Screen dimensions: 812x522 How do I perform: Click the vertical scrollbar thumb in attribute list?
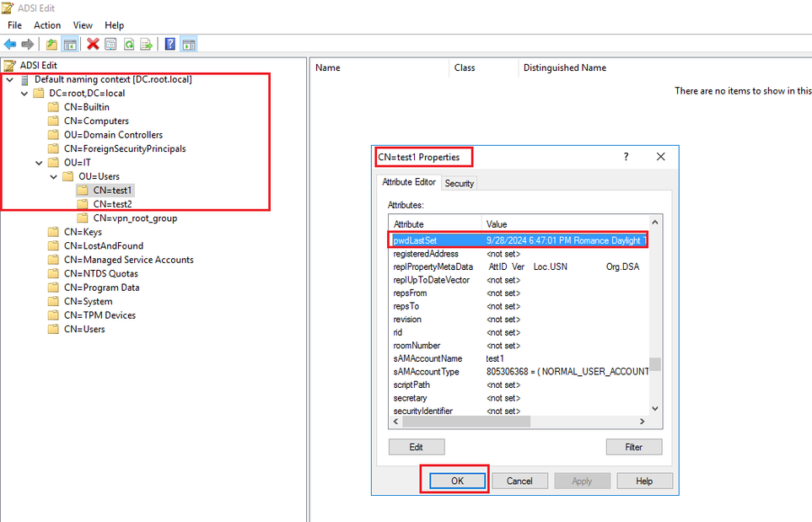[655, 364]
